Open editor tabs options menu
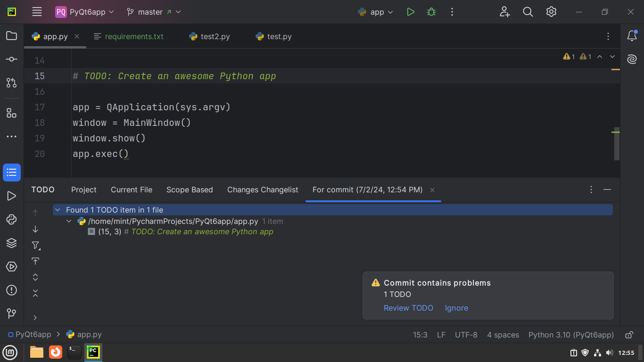 [608, 36]
